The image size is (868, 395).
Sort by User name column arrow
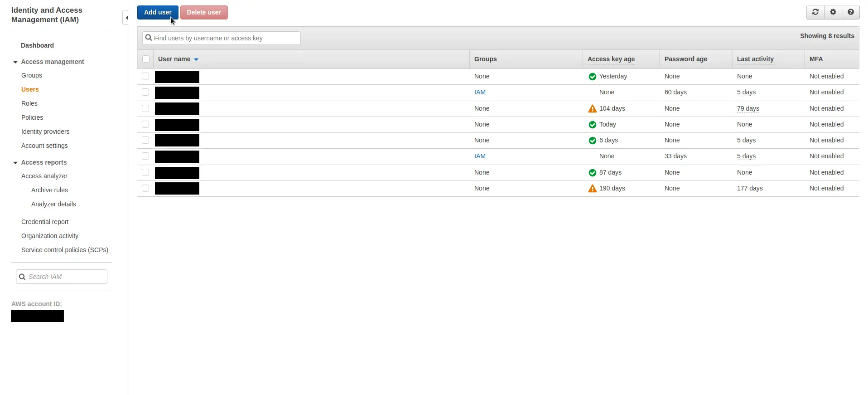coord(196,59)
